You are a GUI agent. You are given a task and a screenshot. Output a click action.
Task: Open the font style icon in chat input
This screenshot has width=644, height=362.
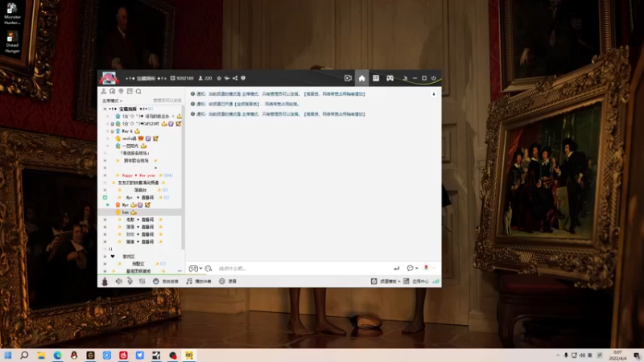point(208,269)
